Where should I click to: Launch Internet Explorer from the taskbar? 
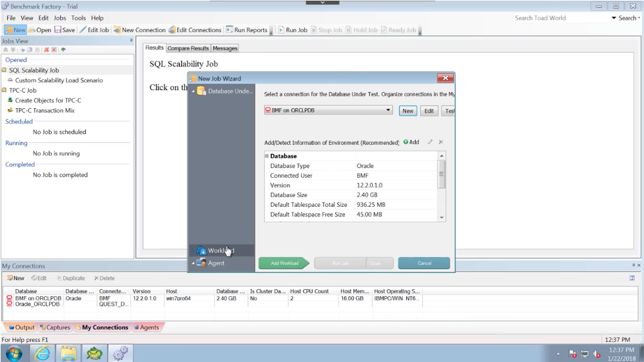43,353
